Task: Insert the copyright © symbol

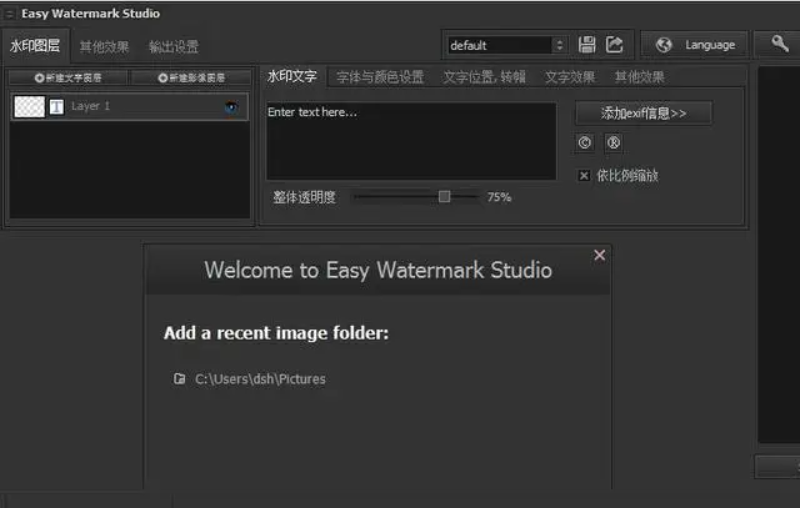Action: coord(585,142)
